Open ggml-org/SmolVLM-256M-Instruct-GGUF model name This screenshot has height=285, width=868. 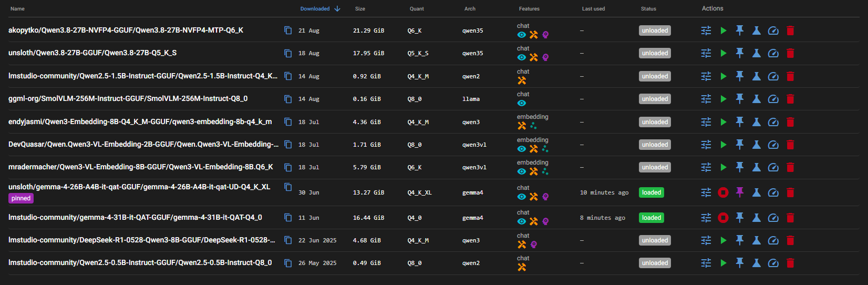coord(128,99)
